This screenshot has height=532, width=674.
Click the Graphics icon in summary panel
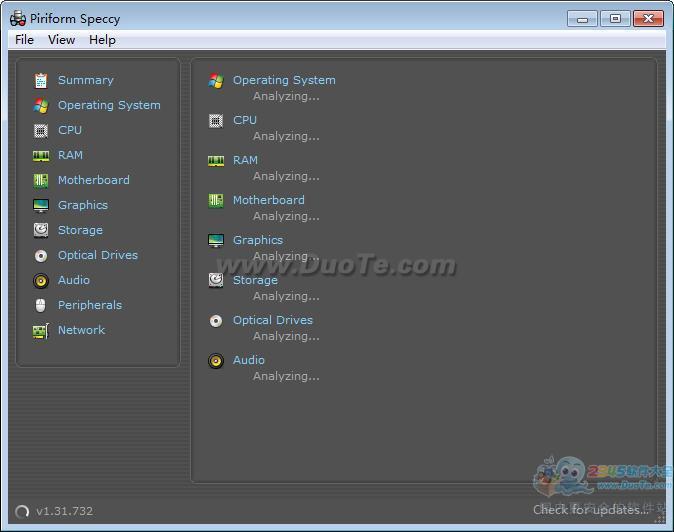pyautogui.click(x=216, y=241)
